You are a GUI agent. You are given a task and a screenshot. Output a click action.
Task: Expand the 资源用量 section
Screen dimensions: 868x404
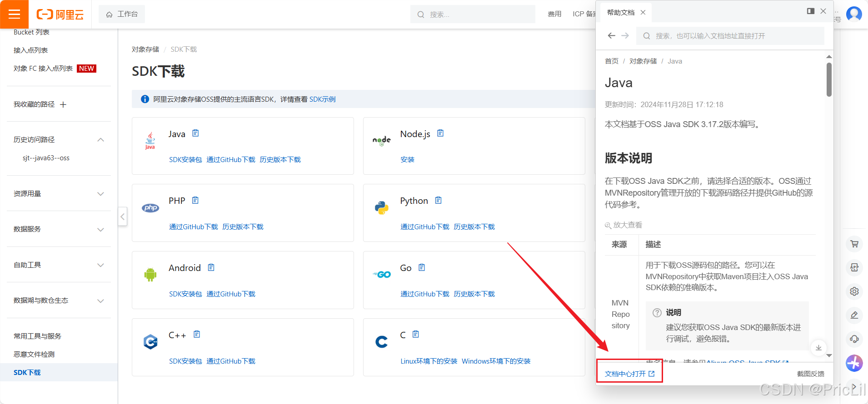[x=101, y=194]
